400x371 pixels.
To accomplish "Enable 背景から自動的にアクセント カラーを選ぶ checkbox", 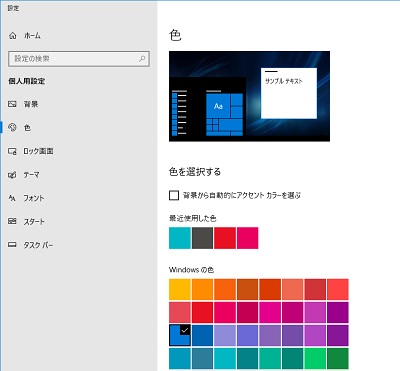I will (x=174, y=195).
